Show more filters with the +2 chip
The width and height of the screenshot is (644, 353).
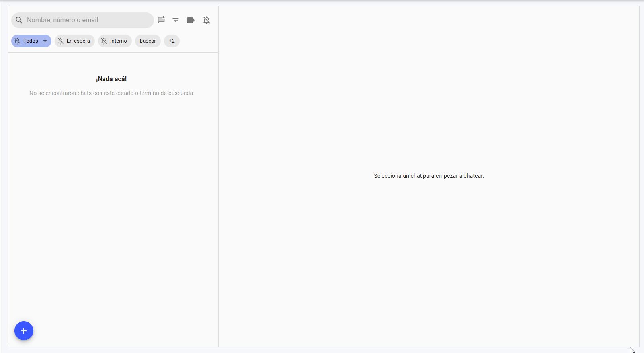[172, 41]
